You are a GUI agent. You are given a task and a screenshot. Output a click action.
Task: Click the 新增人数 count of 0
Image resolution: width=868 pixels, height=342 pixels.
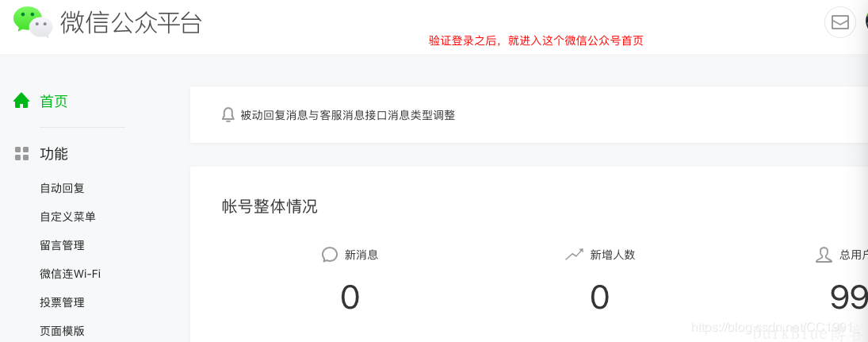[599, 297]
